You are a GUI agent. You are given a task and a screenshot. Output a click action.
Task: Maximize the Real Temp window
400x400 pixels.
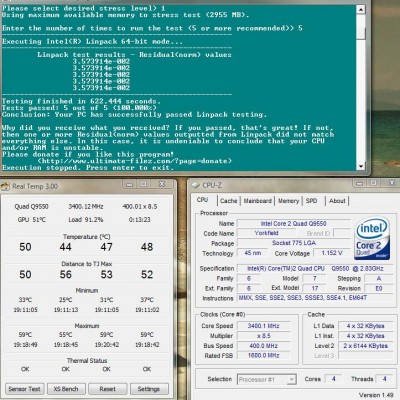coord(143,184)
